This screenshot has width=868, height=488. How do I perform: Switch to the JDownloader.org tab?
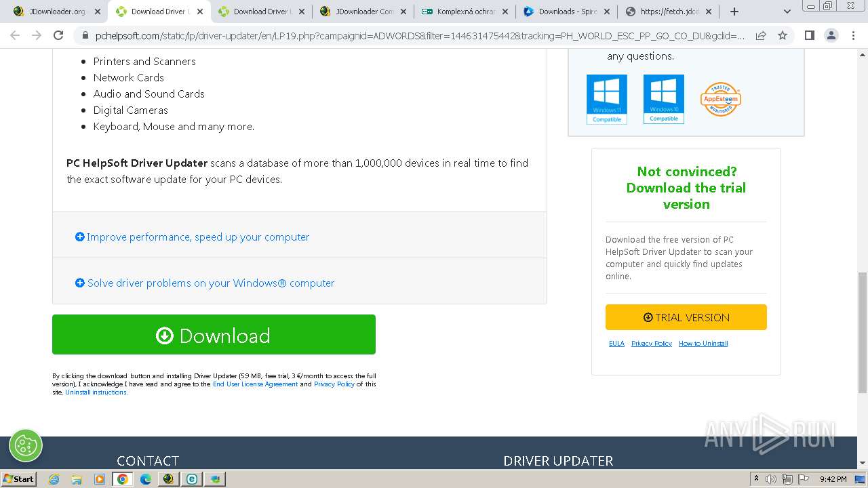pos(56,12)
